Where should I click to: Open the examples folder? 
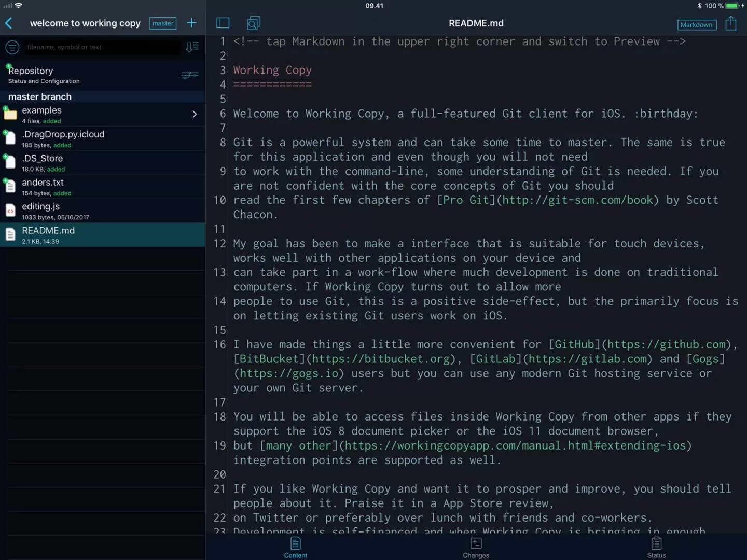coord(102,115)
